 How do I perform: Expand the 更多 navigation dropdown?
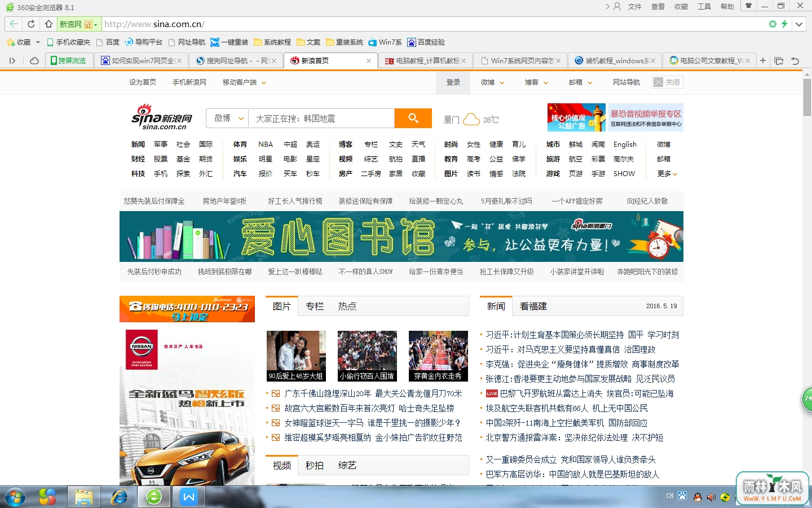[x=667, y=174]
